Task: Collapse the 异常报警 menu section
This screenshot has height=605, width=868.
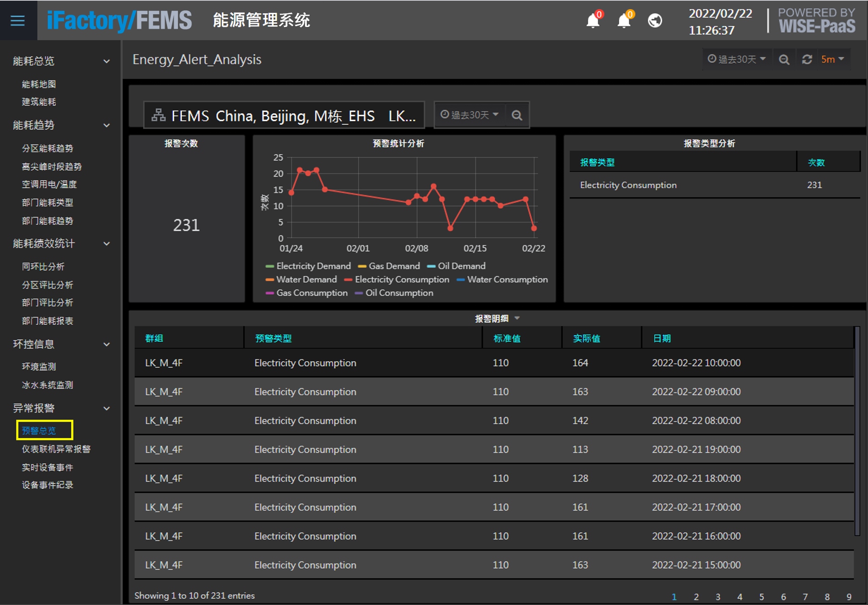Action: tap(107, 408)
